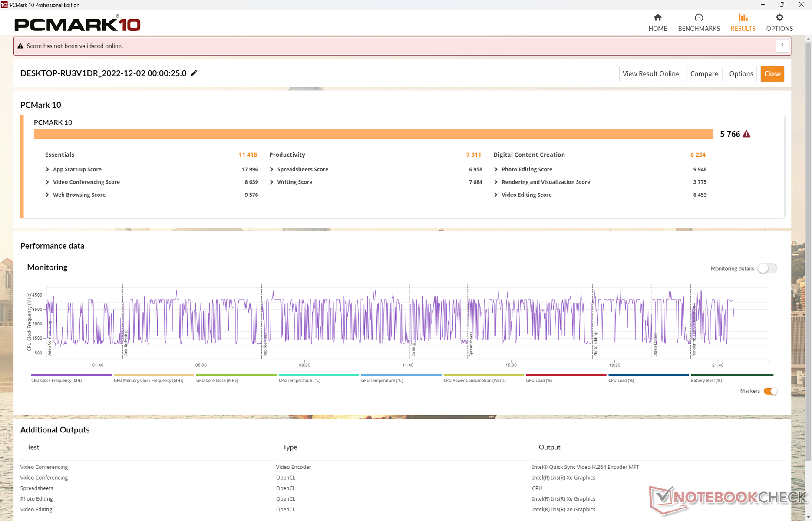Click the Results bar chart icon
Screen dimensions: 812x521
[743, 18]
